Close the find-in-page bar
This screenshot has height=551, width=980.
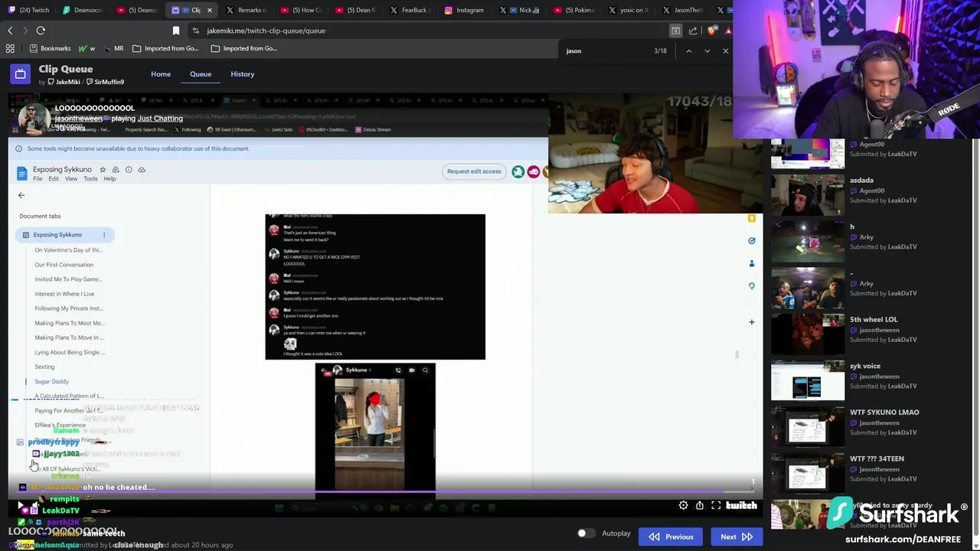coord(725,51)
